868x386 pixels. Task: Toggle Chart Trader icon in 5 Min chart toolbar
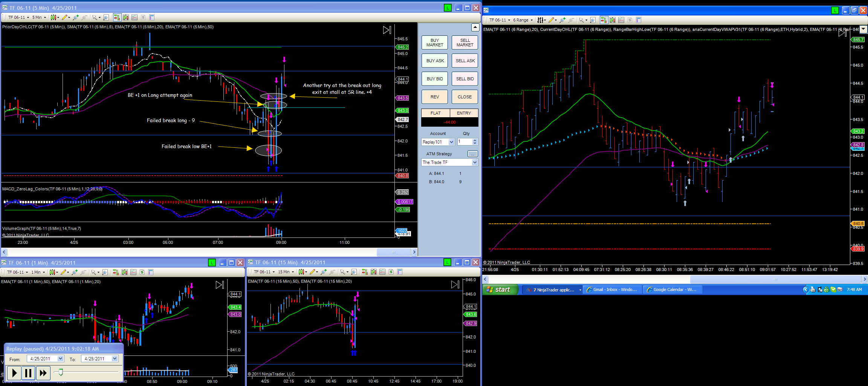pos(117,17)
